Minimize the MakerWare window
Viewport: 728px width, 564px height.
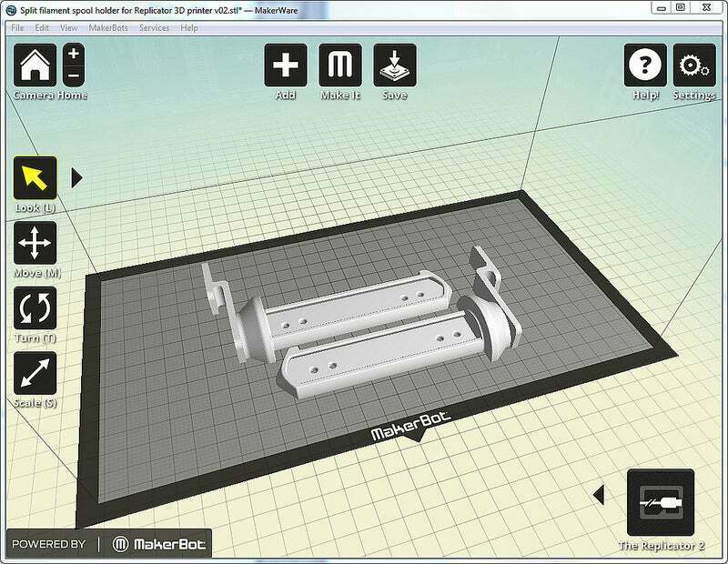tap(662, 7)
